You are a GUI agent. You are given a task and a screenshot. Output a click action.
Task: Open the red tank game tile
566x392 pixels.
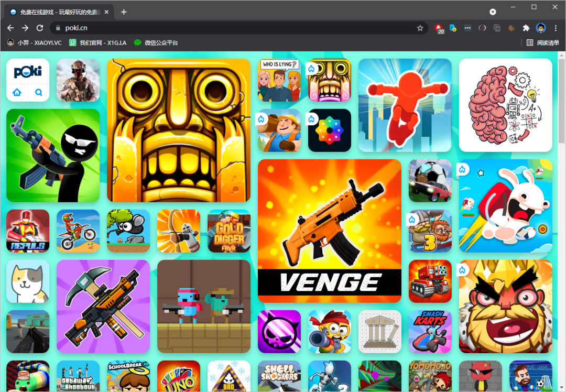(430, 281)
